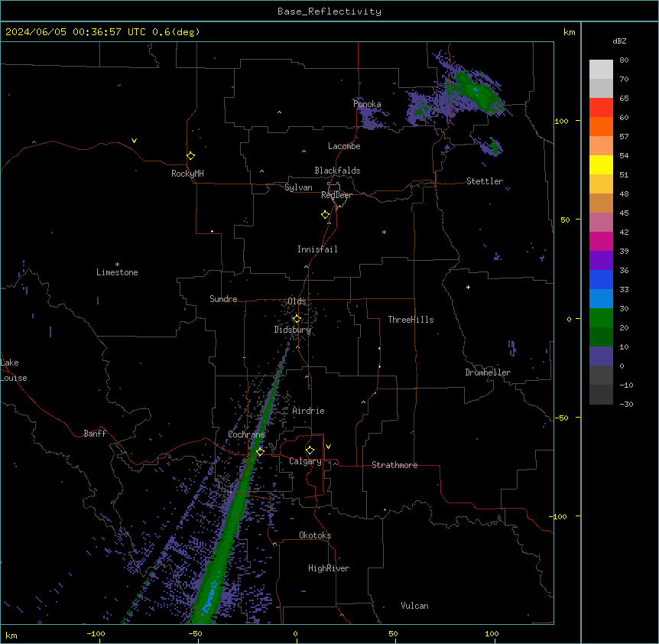
Task: Click the purple 10 dBZ legend swatch
Action: pyautogui.click(x=601, y=356)
